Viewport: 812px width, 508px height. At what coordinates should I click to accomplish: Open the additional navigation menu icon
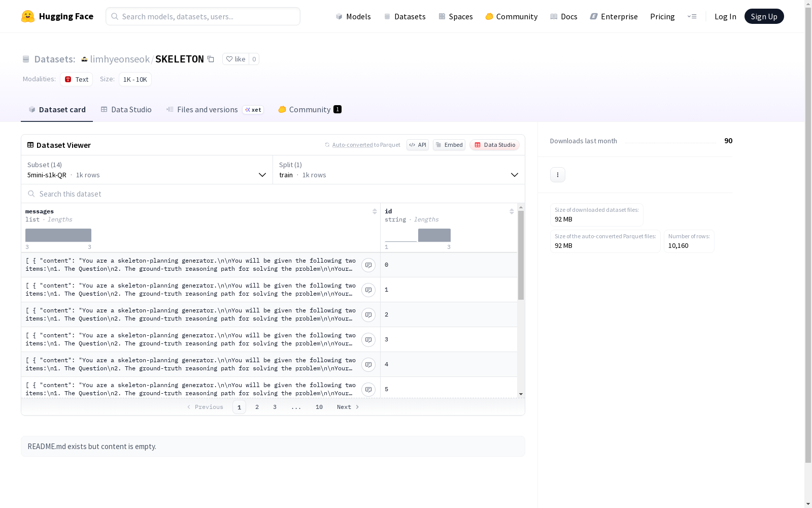[692, 16]
